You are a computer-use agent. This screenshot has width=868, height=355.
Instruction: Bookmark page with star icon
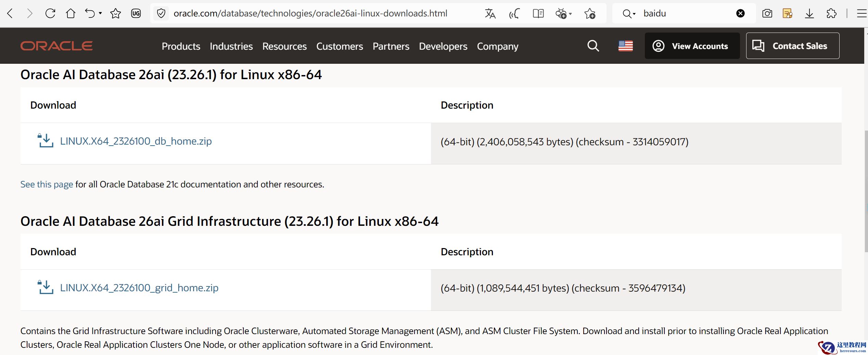click(115, 13)
